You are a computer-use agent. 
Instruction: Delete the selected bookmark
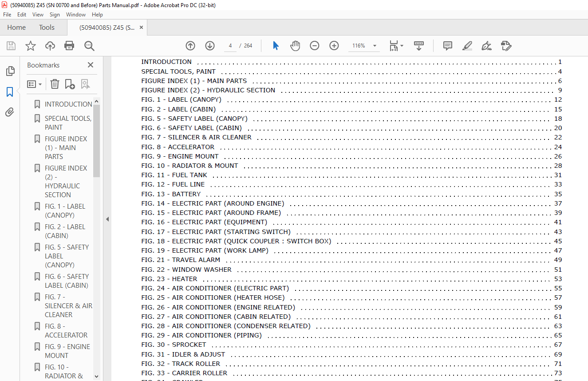point(55,84)
